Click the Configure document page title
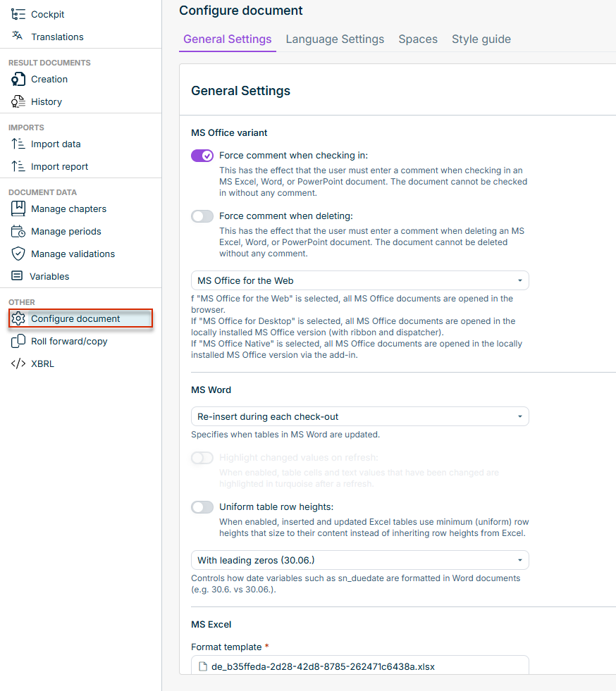Viewport: 616px width, 691px height. pyautogui.click(x=241, y=11)
